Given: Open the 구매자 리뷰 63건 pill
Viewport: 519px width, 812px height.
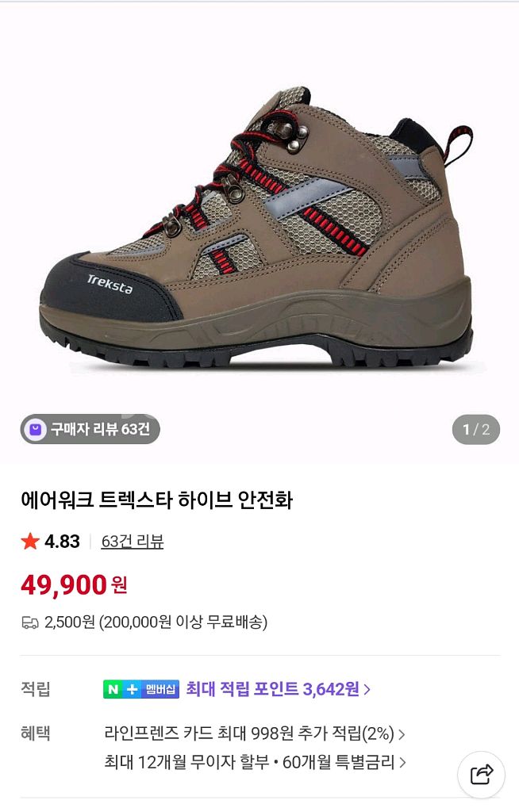Looking at the screenshot, I should click(x=90, y=429).
